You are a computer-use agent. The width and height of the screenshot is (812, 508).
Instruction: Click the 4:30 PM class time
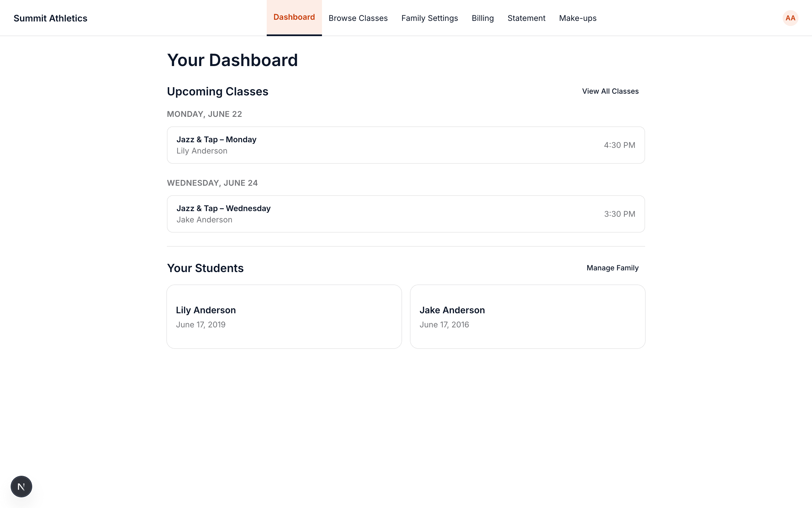(619, 145)
